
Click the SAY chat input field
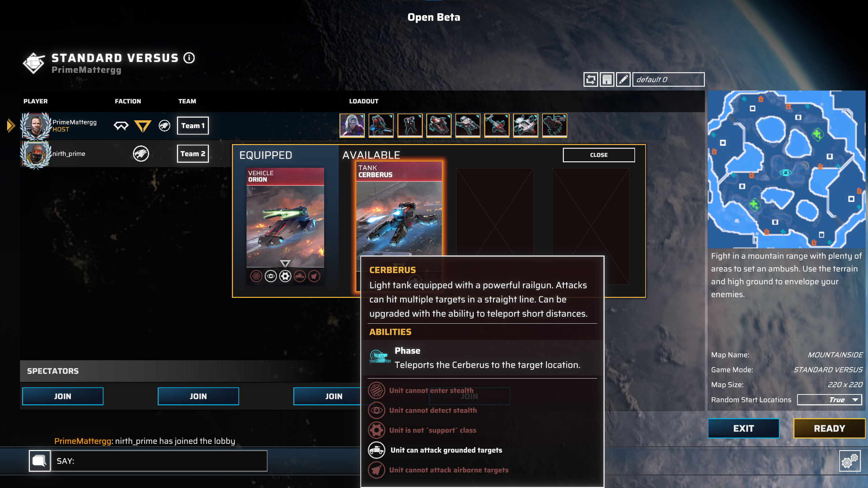pos(161,461)
